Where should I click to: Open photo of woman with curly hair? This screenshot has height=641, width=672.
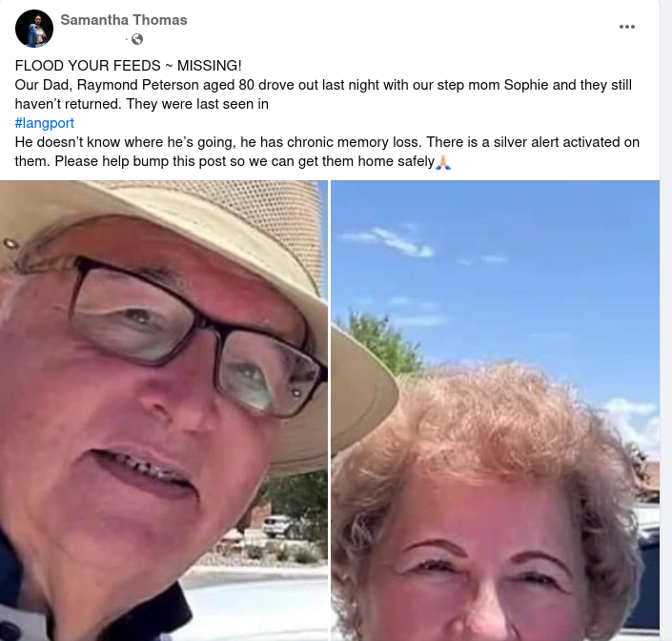[x=495, y=411]
